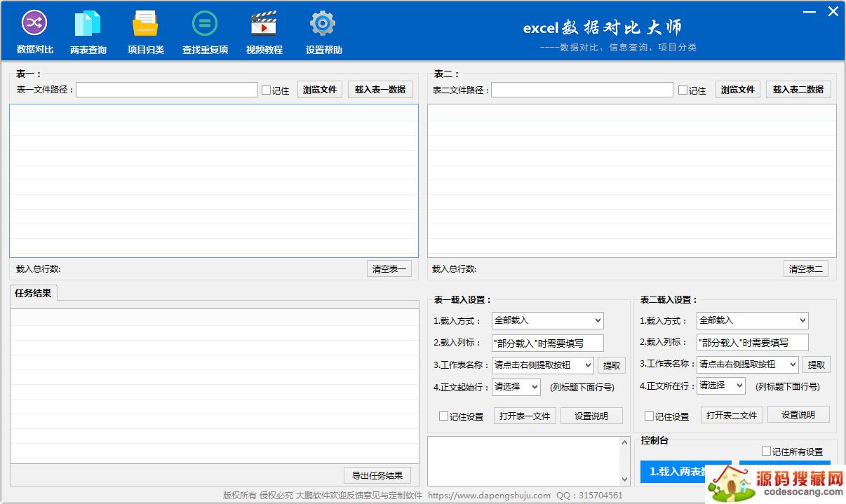This screenshot has height=504, width=846.
Task: Launch the 查找重复项 feature
Action: (204, 30)
